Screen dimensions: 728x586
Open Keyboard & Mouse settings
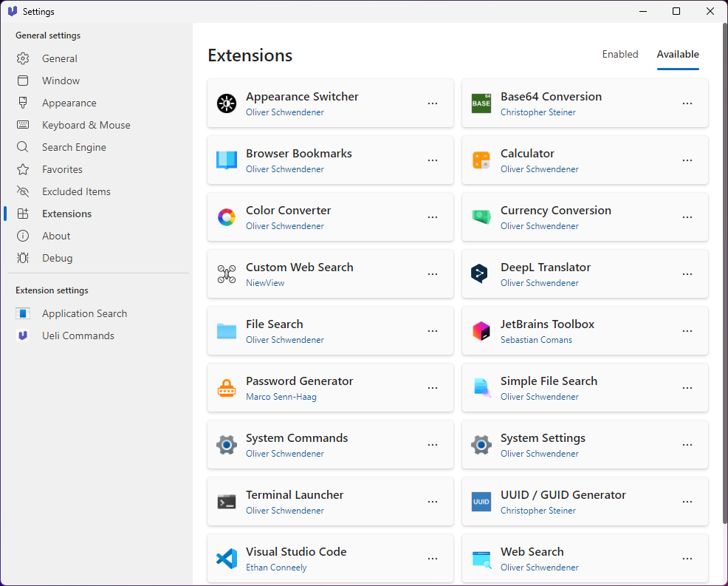pos(86,125)
